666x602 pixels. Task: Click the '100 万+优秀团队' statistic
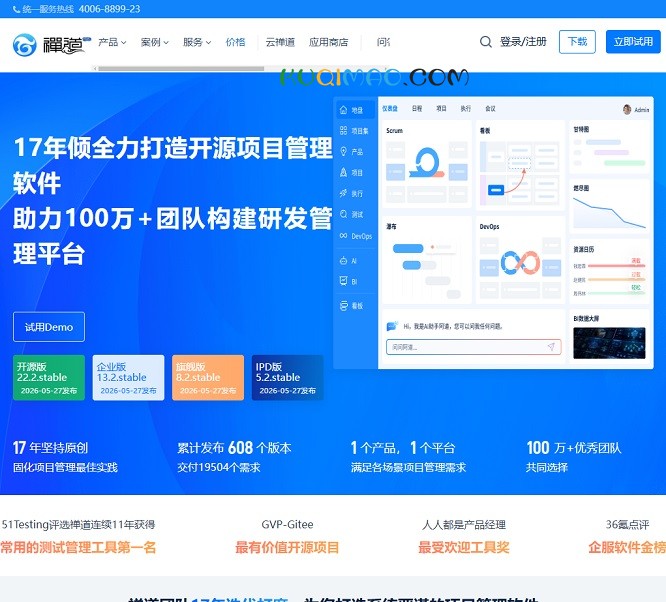point(573,448)
